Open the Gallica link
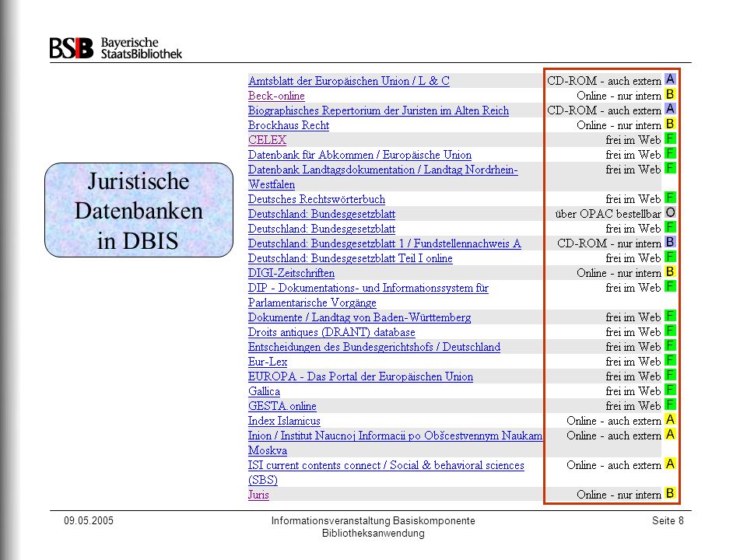The image size is (747, 560). click(264, 391)
